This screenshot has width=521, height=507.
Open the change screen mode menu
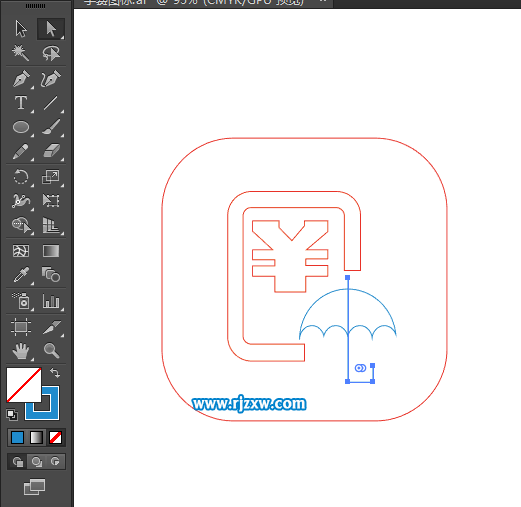tap(34, 487)
